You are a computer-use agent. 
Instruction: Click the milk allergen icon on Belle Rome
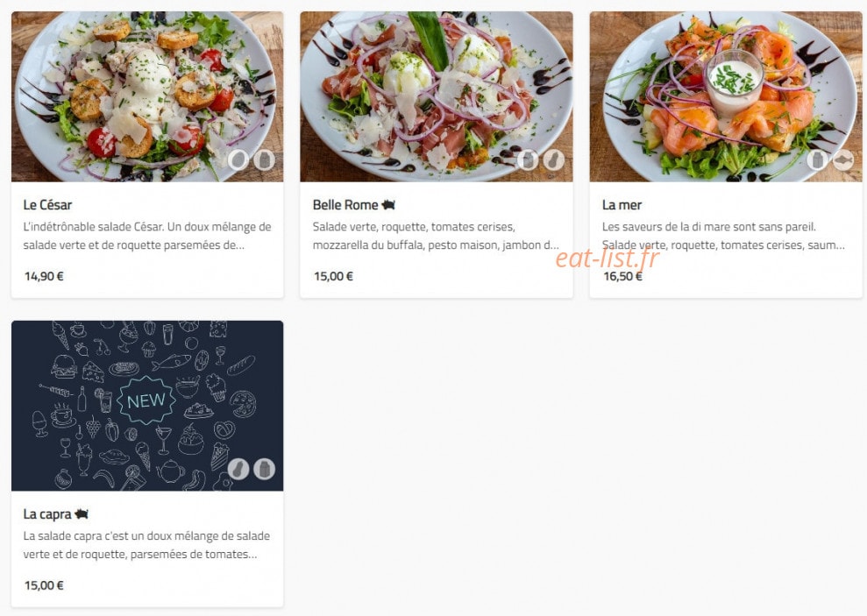[528, 160]
